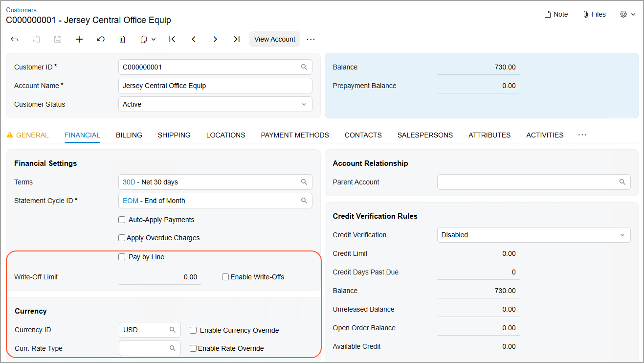
Task: Navigate to the previous record
Action: tap(194, 39)
